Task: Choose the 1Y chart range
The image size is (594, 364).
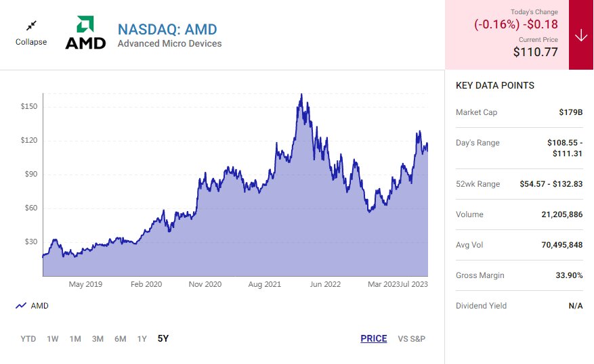Action: click(x=142, y=339)
